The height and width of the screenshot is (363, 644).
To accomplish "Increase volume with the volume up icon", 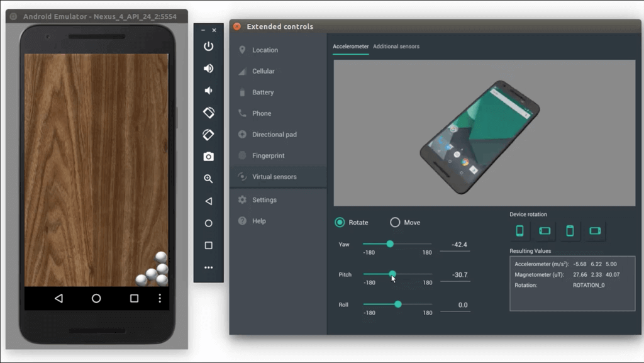I will point(209,68).
